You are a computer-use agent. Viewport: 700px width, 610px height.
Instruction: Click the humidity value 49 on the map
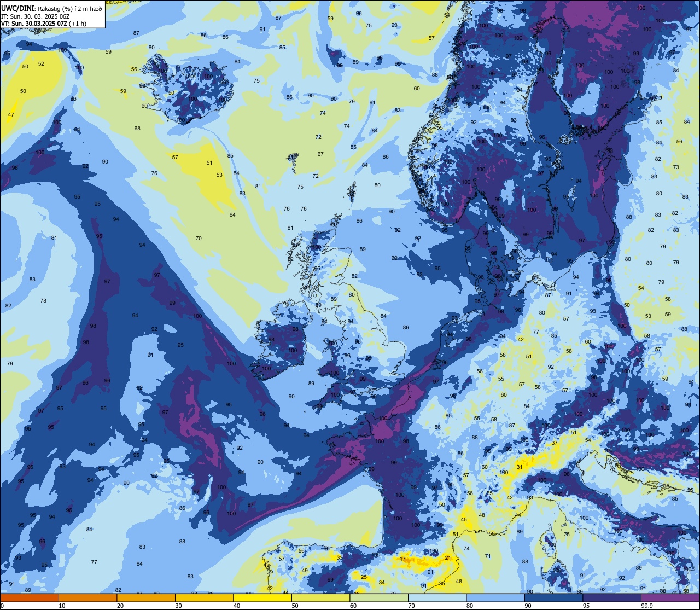(x=305, y=571)
